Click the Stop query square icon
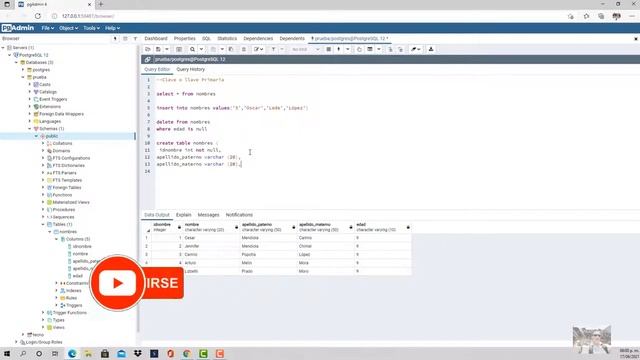 tap(329, 49)
